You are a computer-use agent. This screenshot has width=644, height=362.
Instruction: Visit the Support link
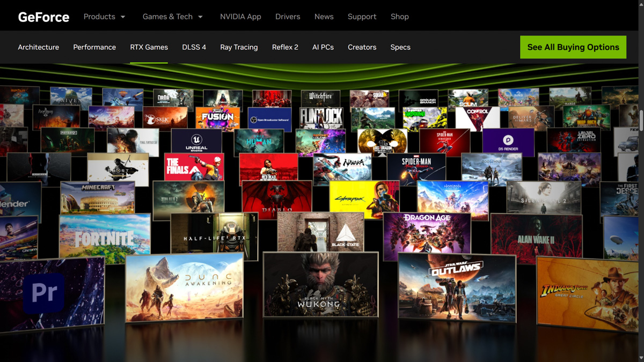click(362, 17)
